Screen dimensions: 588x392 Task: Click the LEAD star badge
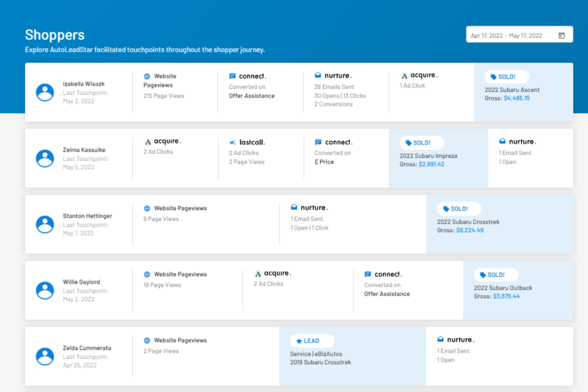click(x=312, y=341)
